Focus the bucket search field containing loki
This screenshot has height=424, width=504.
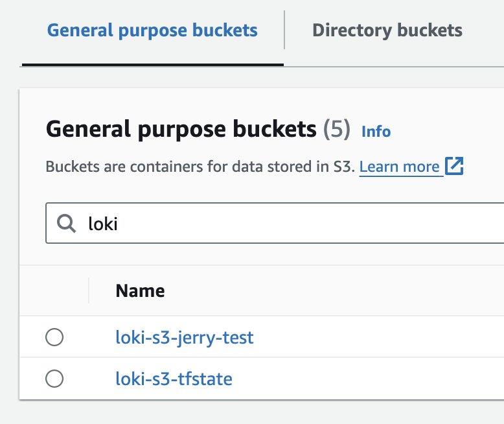[292, 224]
